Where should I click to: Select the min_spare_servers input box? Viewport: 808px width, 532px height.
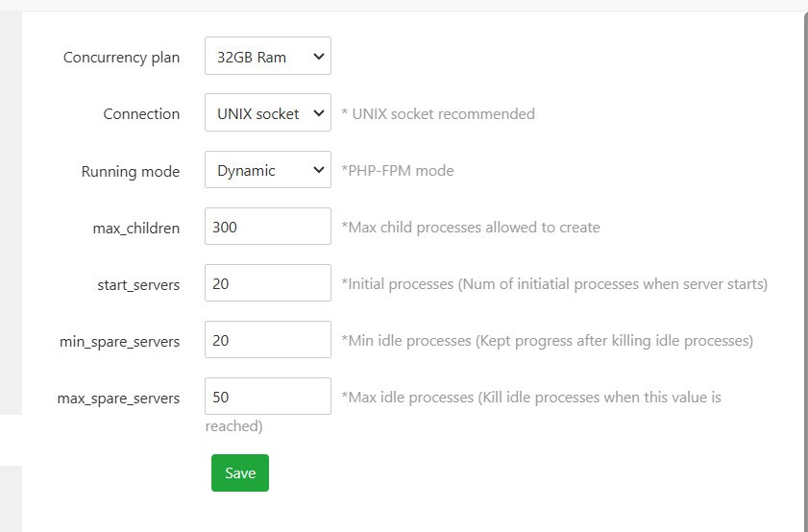pos(267,341)
